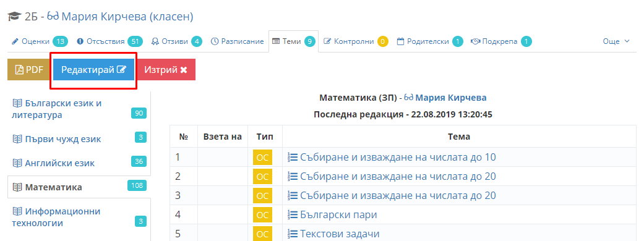
Task: Click the list icon of topic row 1
Action: pos(292,157)
